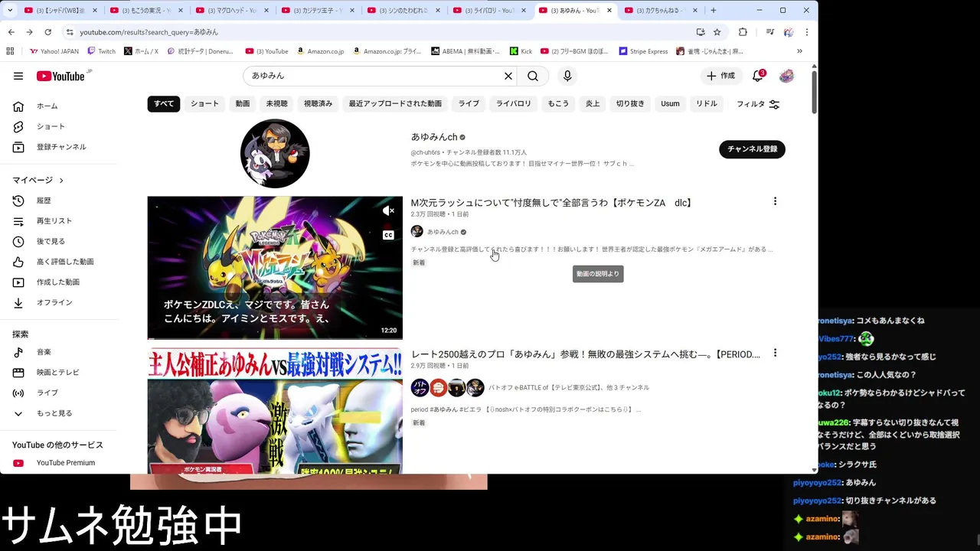Open the Stripe Express bookmark
The width and height of the screenshot is (980, 551).
tap(643, 51)
